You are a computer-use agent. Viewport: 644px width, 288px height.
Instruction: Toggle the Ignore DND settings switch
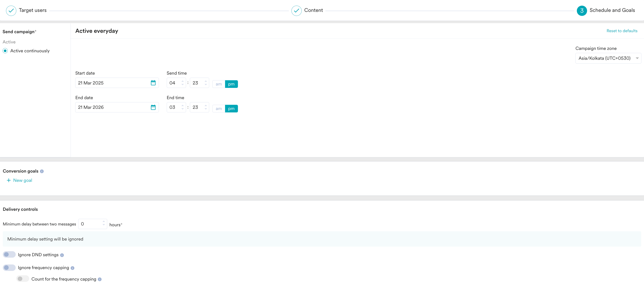(9, 254)
